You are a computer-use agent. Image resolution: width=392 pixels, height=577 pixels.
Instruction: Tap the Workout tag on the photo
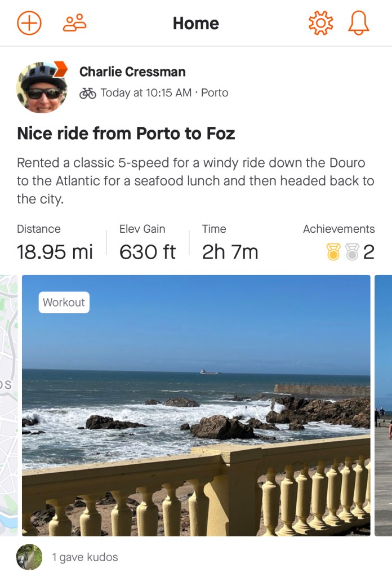(64, 303)
